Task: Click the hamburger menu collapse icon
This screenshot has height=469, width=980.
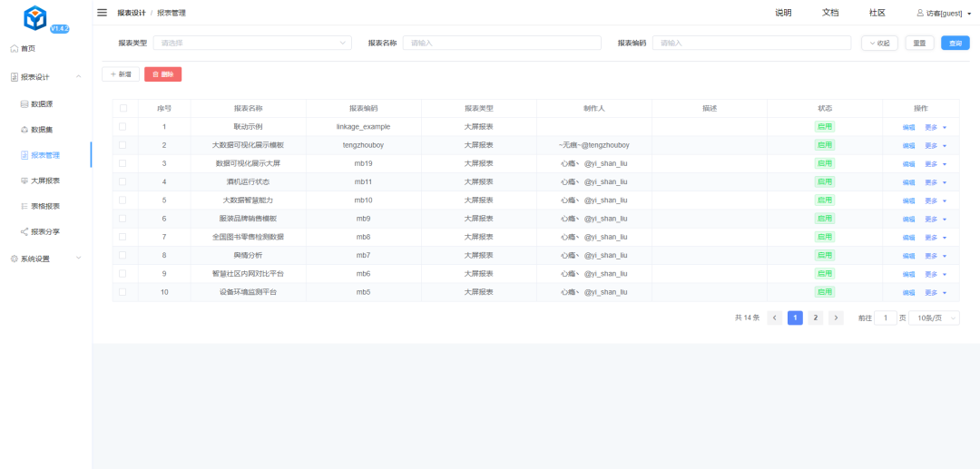Action: (103, 13)
